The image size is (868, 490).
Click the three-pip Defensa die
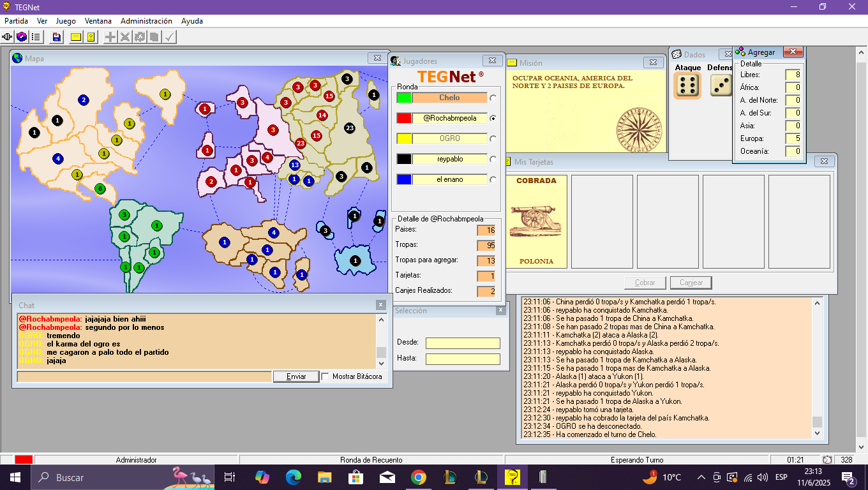tap(721, 85)
